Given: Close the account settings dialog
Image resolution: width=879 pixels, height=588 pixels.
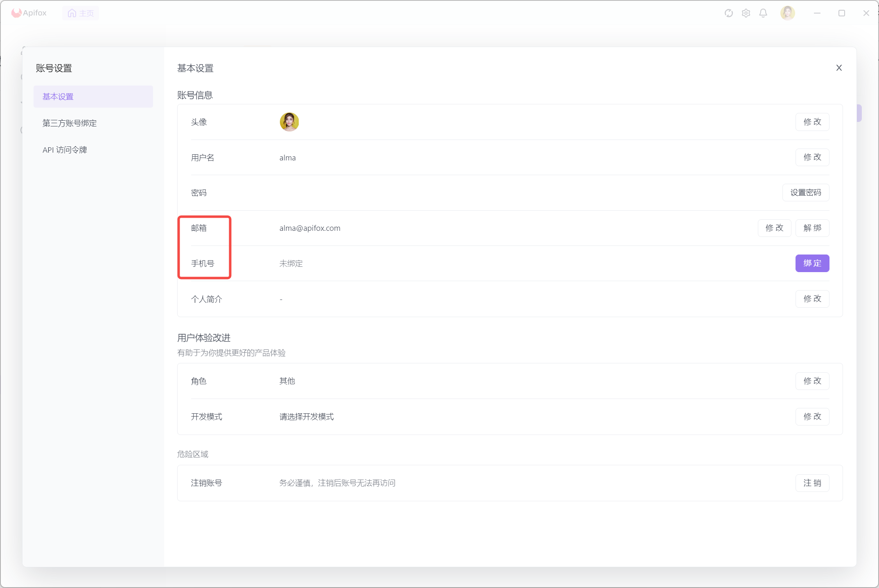Looking at the screenshot, I should point(839,68).
